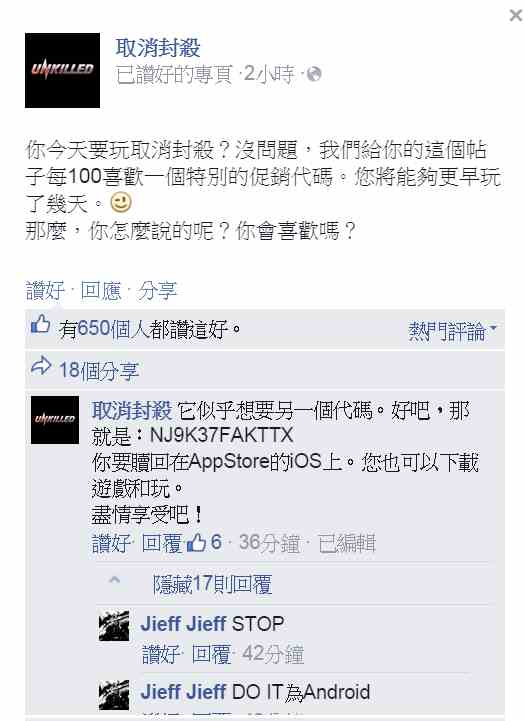Collapse replies via 隱藏17則回覆
Screen dimensions: 524x721
(212, 584)
